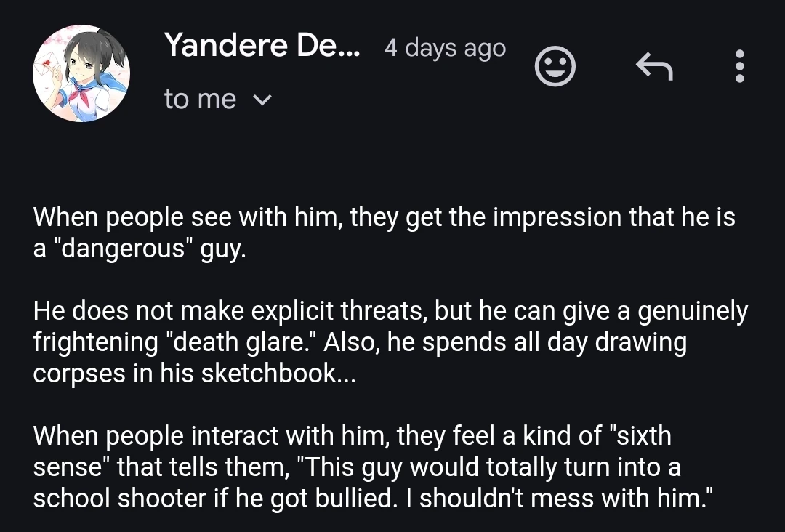
Task: Open the three-dot more options menu
Action: (x=740, y=67)
